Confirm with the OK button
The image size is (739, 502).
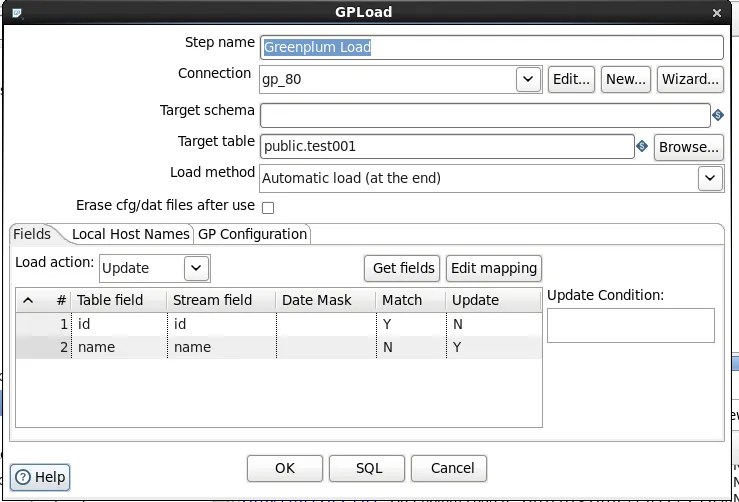coord(285,468)
